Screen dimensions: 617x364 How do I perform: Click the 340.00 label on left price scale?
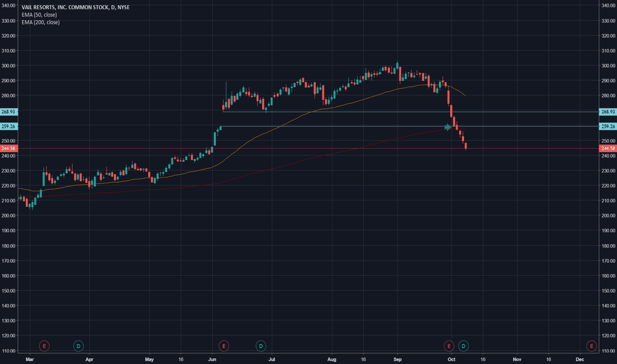pos(8,5)
